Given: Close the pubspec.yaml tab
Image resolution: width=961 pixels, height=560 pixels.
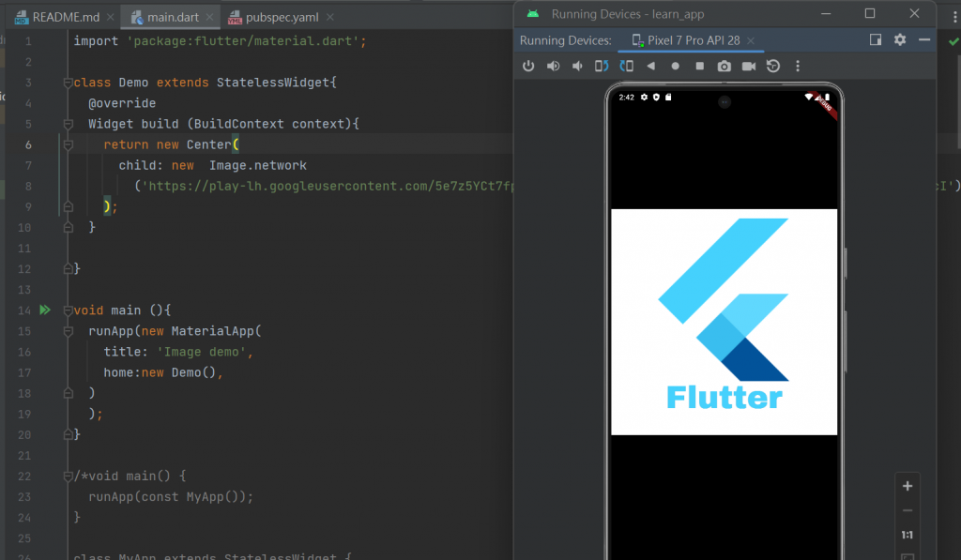Looking at the screenshot, I should coord(329,17).
